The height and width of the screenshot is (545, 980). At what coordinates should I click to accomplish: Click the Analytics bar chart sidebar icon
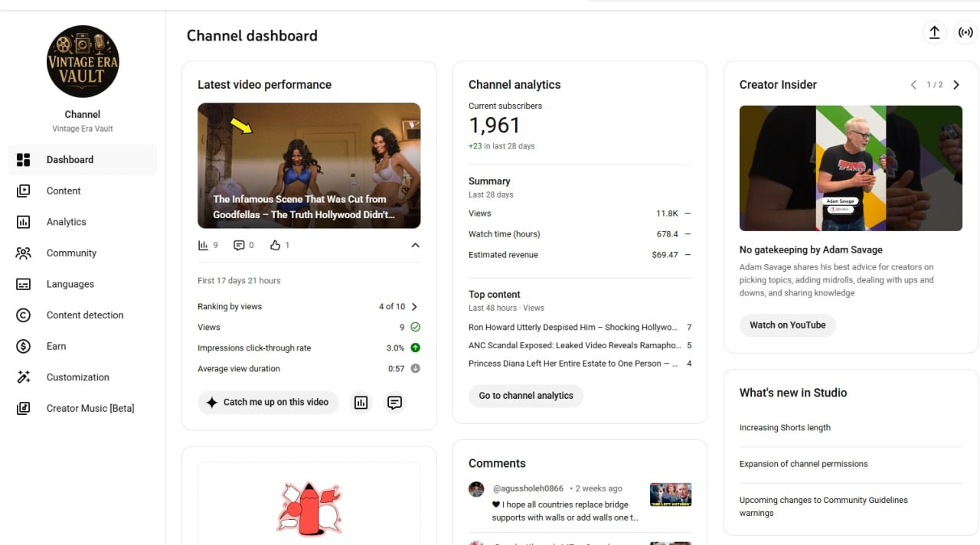click(23, 222)
